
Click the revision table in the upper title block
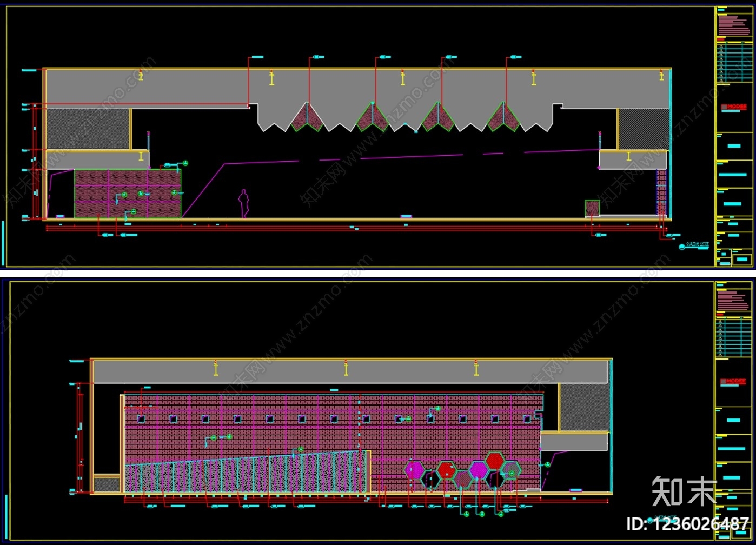coord(734,63)
